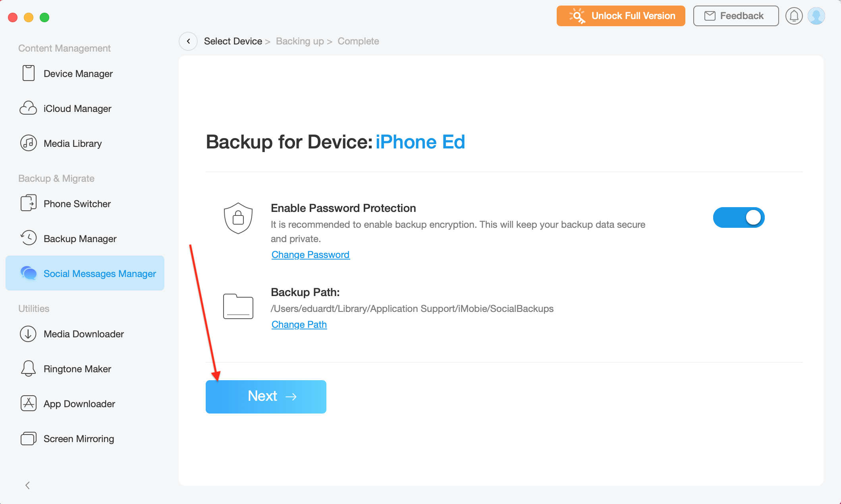Click Change Password link

pos(311,254)
